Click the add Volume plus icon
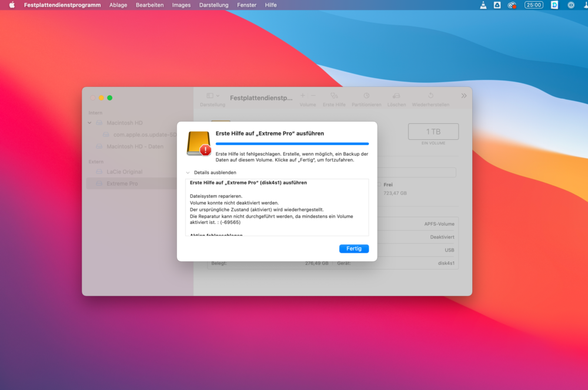Image resolution: width=588 pixels, height=390 pixels. [x=303, y=96]
